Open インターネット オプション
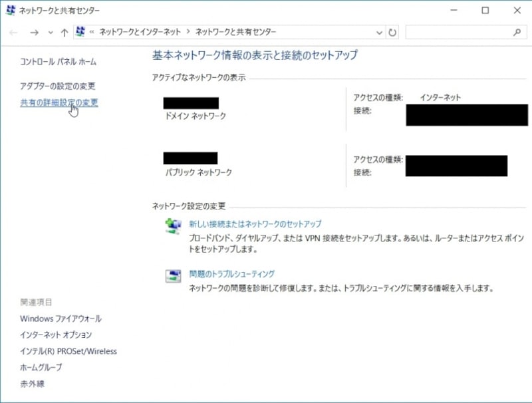Viewport: 532px width, 403px height. point(55,335)
